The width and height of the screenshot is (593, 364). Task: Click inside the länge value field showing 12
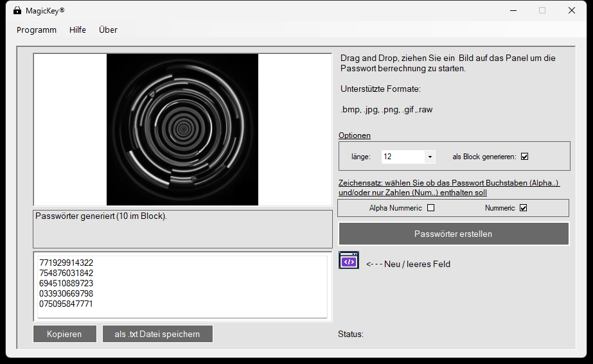[x=403, y=157]
